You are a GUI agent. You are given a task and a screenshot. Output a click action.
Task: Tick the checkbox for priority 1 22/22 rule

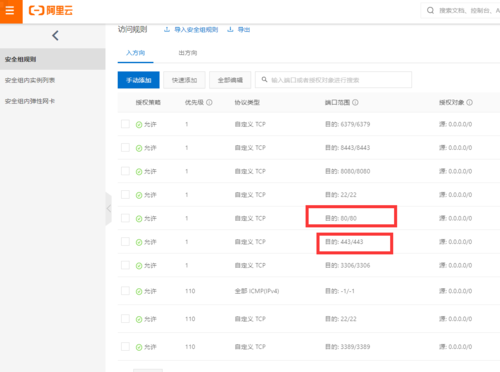125,194
